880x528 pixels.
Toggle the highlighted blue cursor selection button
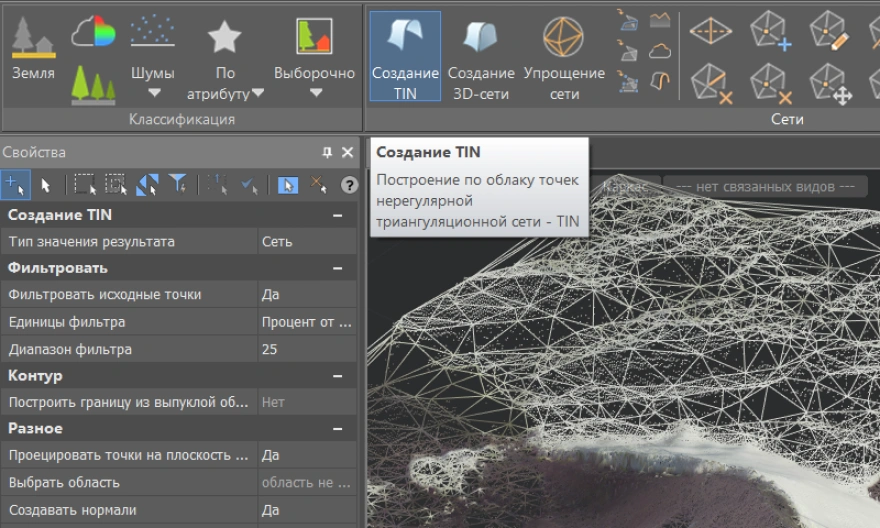click(288, 184)
